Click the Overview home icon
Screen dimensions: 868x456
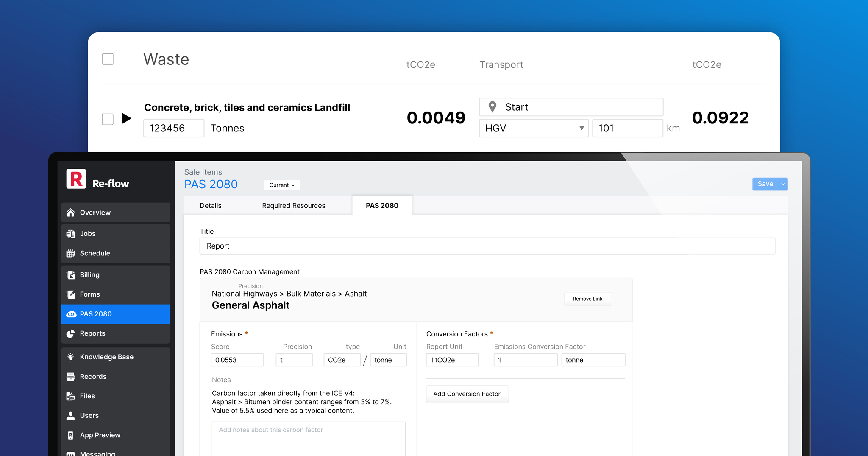[71, 213]
